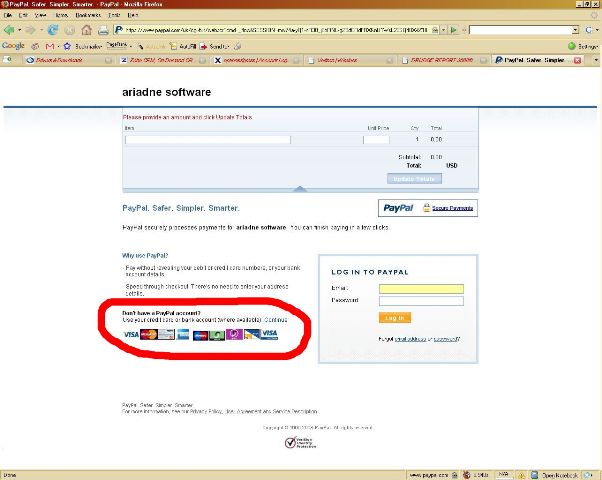Open the File menu
The height and width of the screenshot is (480, 602).
click(x=8, y=15)
